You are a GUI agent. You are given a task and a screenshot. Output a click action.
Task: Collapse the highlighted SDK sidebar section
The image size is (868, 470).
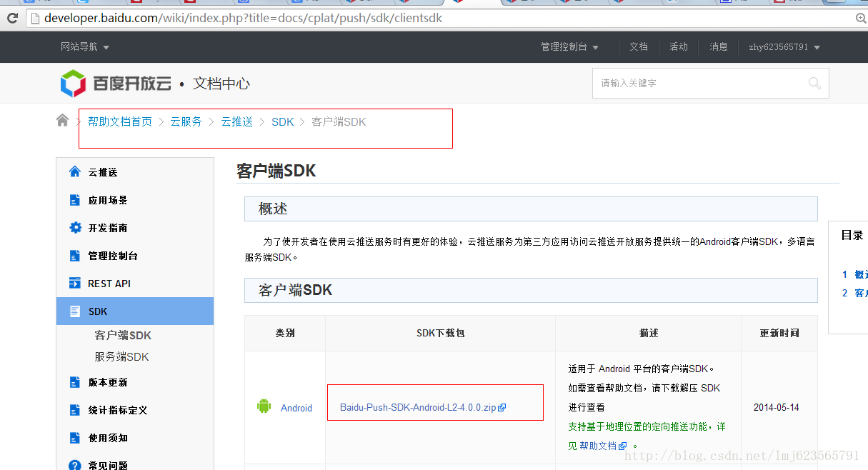[x=135, y=311]
